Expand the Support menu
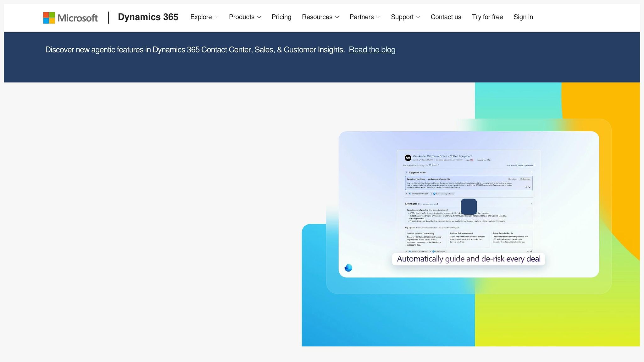 click(406, 17)
